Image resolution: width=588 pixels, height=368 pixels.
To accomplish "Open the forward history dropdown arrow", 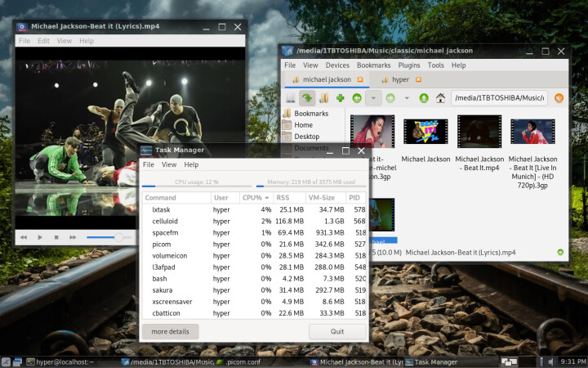I will [x=407, y=98].
